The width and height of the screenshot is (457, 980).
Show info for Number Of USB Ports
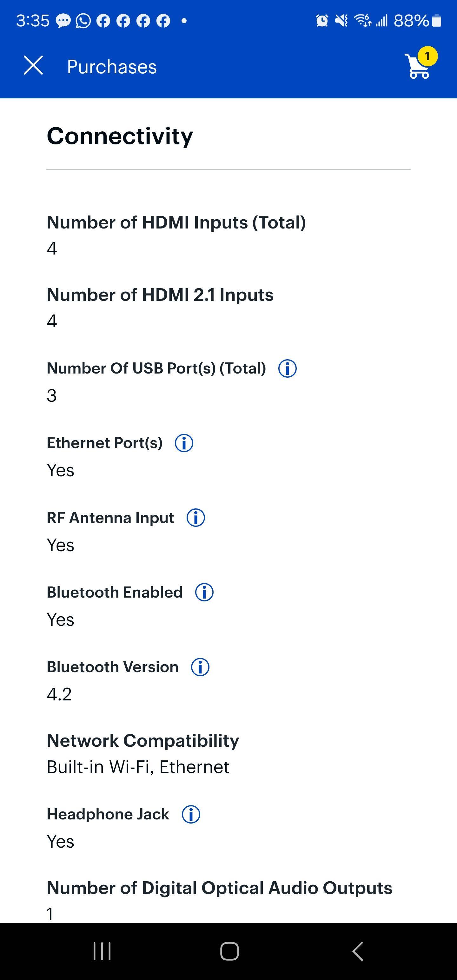tap(287, 368)
